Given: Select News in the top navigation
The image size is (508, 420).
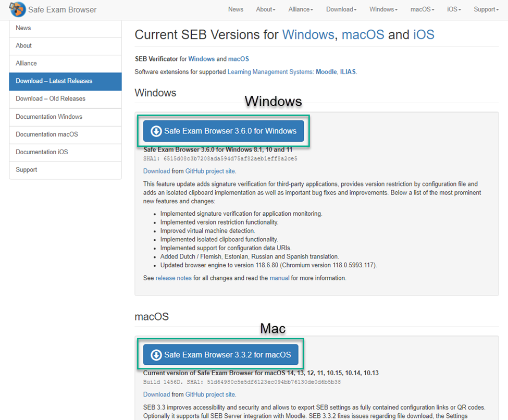Looking at the screenshot, I should coord(236,9).
